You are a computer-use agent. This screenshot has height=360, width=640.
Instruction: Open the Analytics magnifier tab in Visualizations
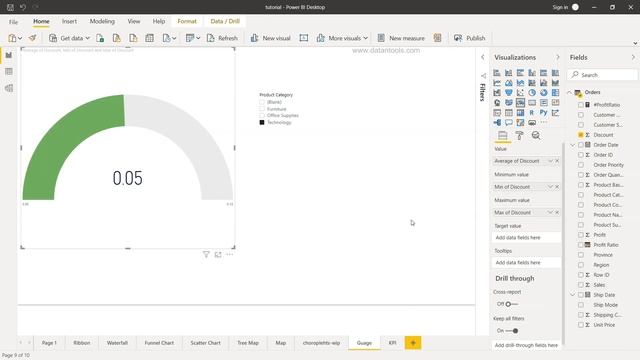pyautogui.click(x=536, y=136)
